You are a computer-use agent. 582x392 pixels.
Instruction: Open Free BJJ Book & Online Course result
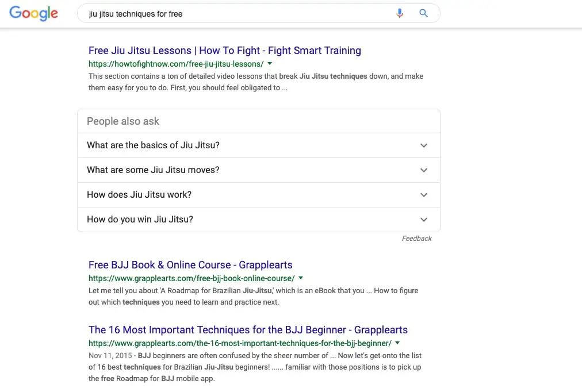pyautogui.click(x=190, y=265)
